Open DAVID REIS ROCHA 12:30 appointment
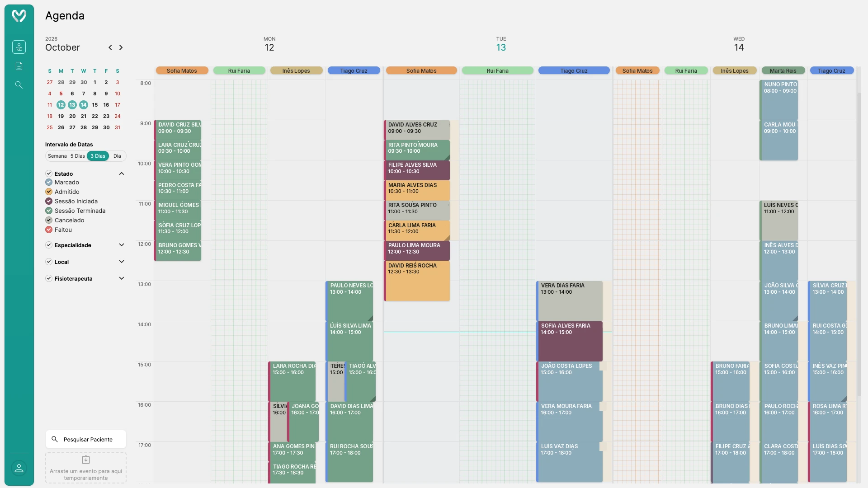 point(417,281)
